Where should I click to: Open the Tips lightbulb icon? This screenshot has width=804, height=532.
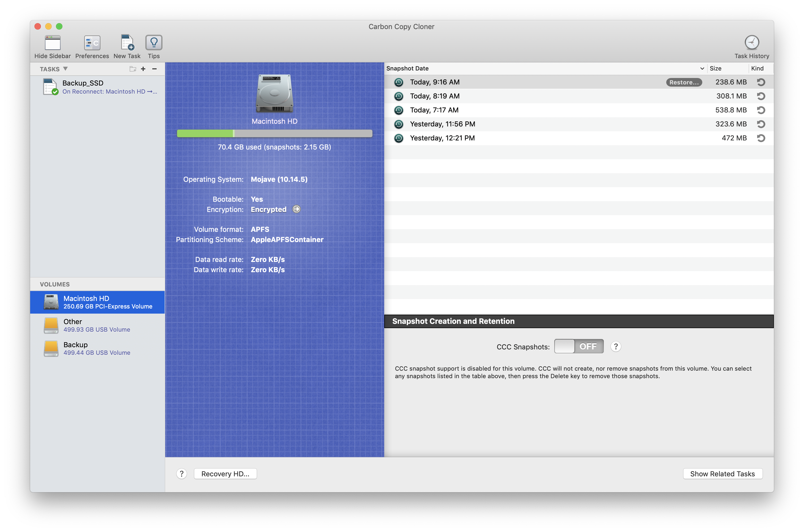pyautogui.click(x=154, y=43)
